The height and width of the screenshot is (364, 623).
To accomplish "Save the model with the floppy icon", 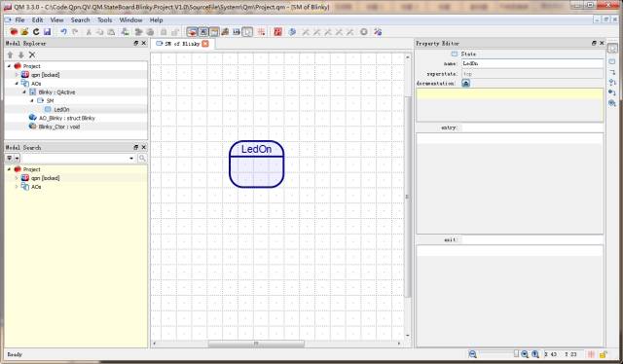I will coord(48,32).
